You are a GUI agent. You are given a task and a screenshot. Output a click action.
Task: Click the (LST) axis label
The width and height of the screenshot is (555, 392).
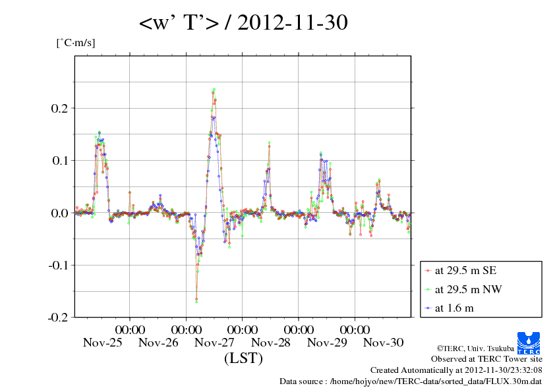tap(243, 358)
